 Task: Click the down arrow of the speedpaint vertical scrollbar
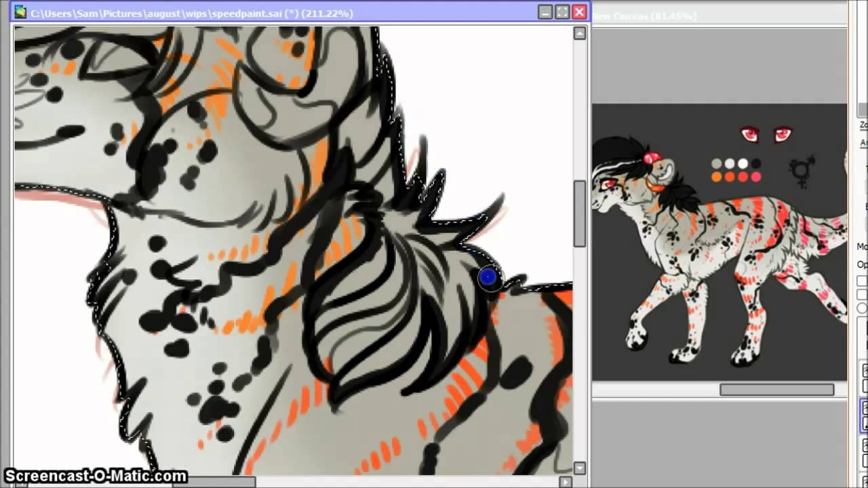580,468
